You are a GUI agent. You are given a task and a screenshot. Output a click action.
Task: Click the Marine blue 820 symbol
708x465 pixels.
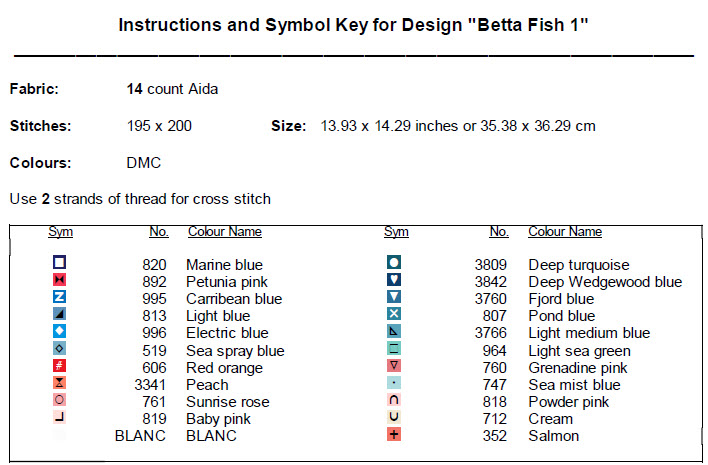(x=60, y=264)
